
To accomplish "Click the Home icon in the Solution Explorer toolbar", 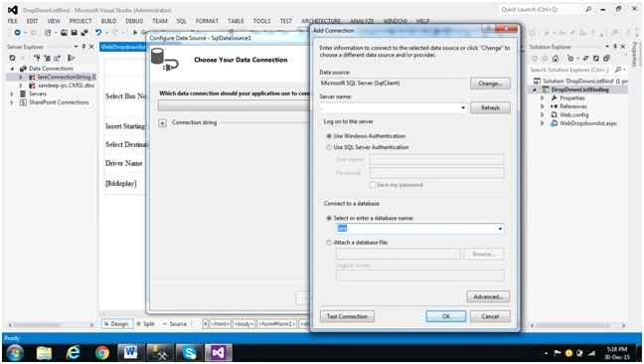I will click(556, 59).
